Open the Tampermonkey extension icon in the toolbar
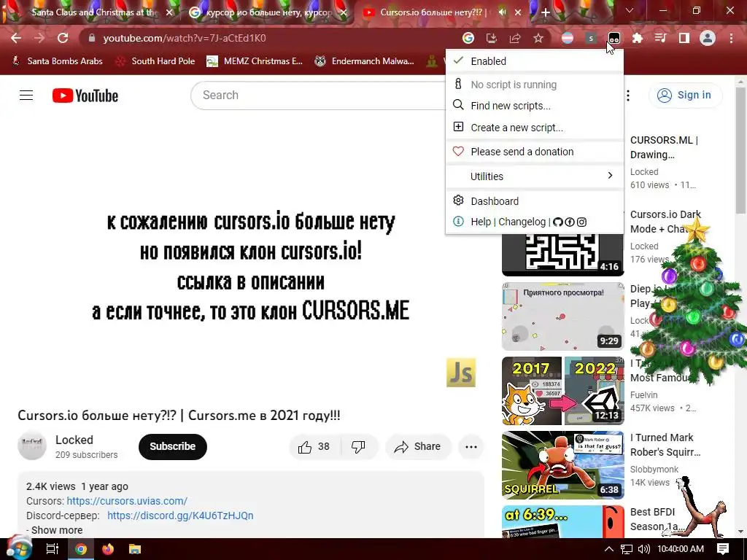Image resolution: width=747 pixels, height=560 pixels. 614,38
